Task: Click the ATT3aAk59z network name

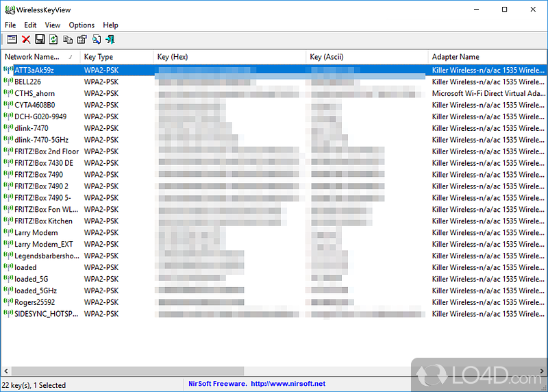Action: (x=34, y=70)
